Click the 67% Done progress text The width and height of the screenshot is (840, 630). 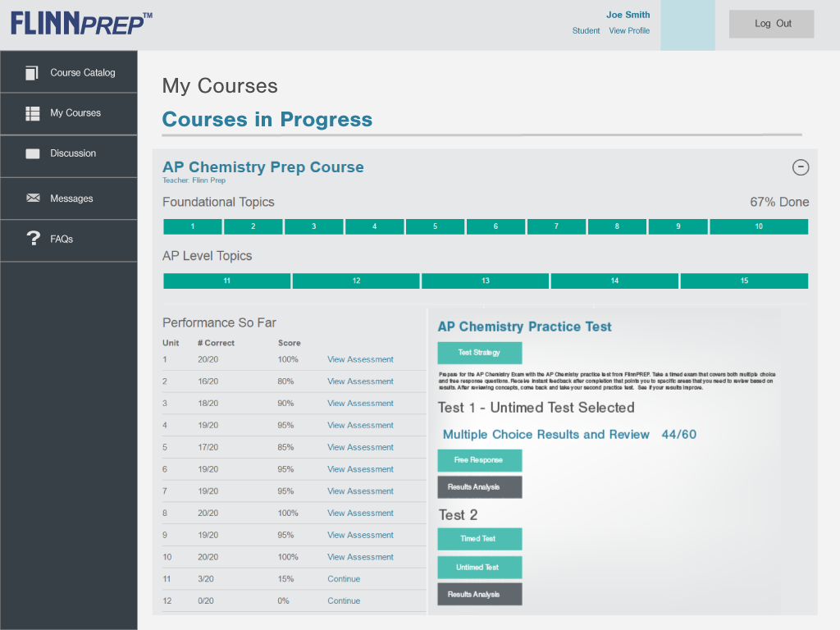(x=779, y=202)
